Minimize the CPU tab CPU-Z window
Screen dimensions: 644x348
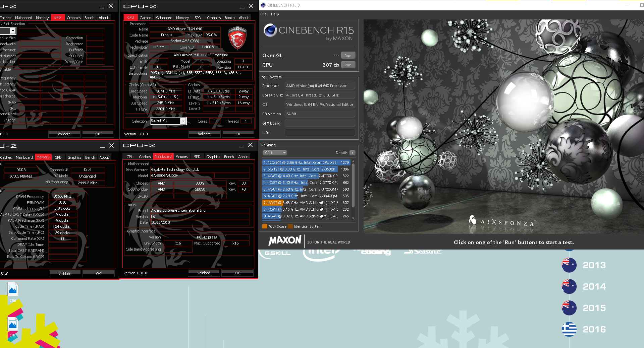(x=241, y=6)
